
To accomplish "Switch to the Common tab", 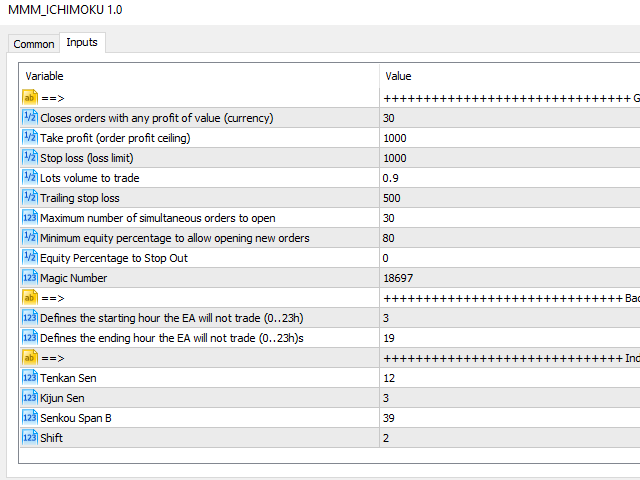I will 34,44.
